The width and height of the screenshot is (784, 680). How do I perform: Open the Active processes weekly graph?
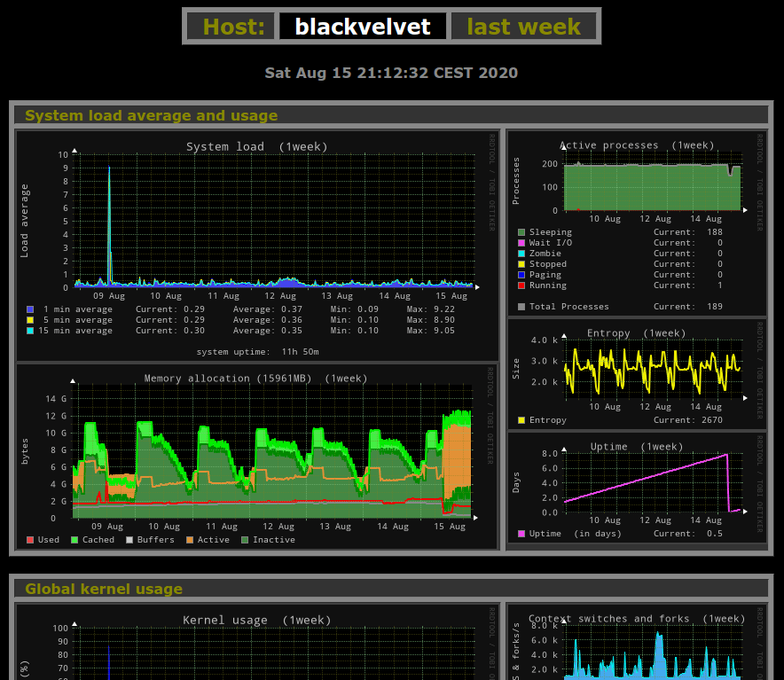(637, 223)
